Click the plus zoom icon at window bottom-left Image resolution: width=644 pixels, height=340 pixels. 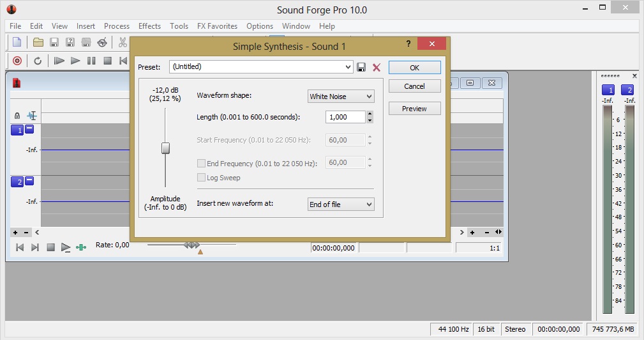(15, 233)
